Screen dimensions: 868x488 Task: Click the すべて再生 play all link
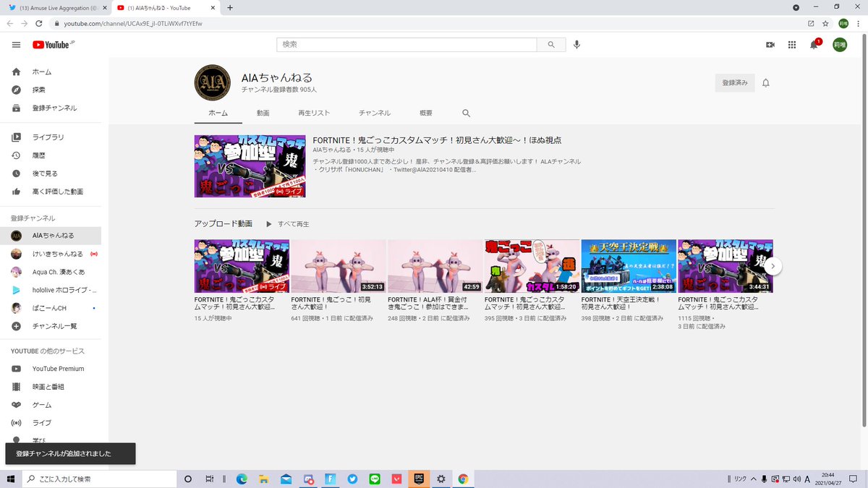point(287,224)
